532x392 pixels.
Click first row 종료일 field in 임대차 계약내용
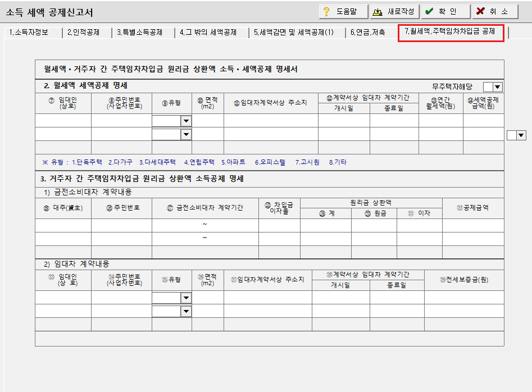click(397, 298)
